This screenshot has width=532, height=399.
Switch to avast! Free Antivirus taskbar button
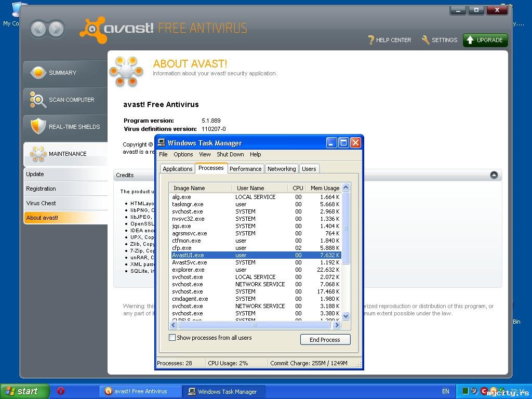coord(140,392)
